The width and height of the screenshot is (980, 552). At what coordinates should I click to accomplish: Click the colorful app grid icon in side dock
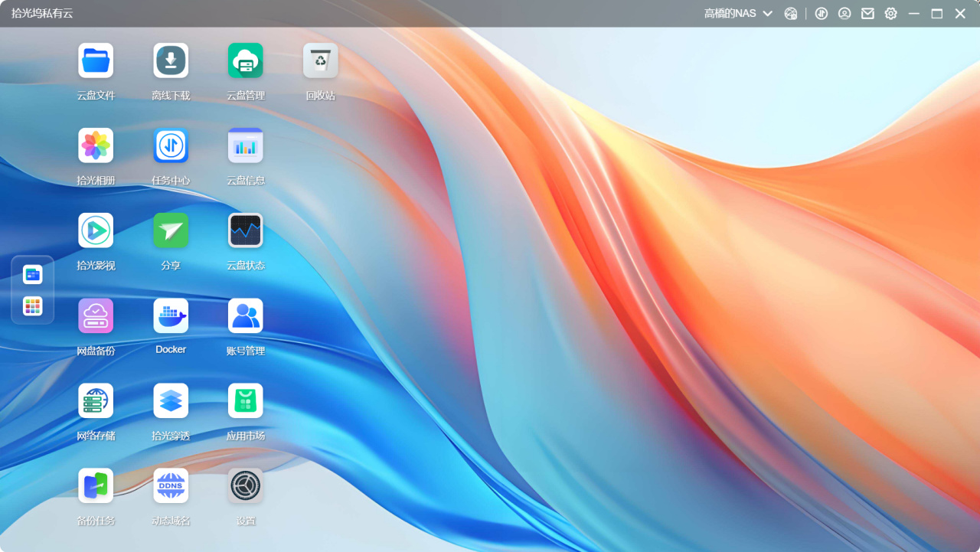[x=32, y=306]
